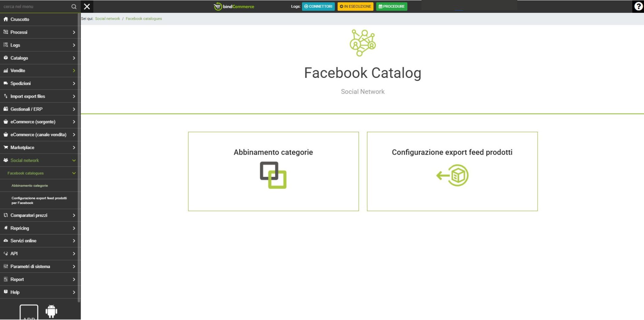Select Abbinamento categorie in sidebar submenu
644x320 pixels.
30,185
